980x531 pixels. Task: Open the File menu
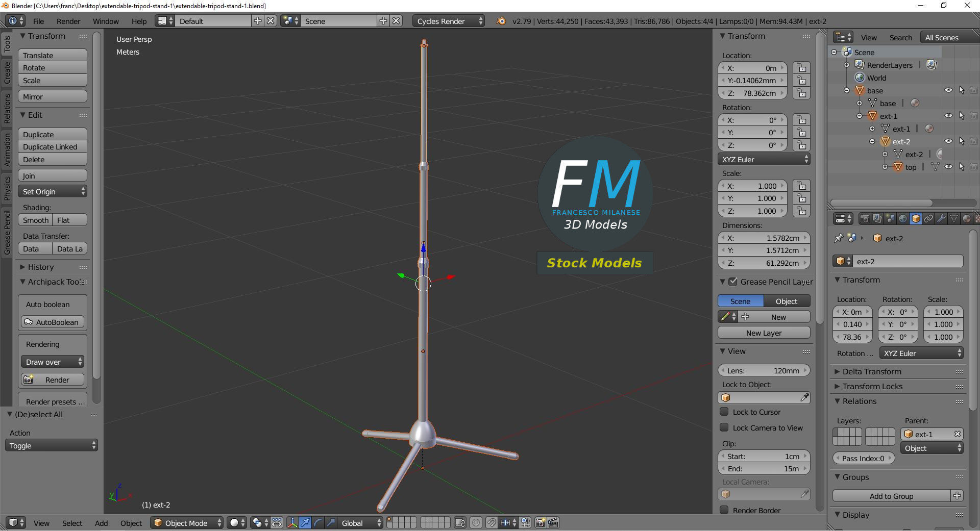[x=38, y=21]
